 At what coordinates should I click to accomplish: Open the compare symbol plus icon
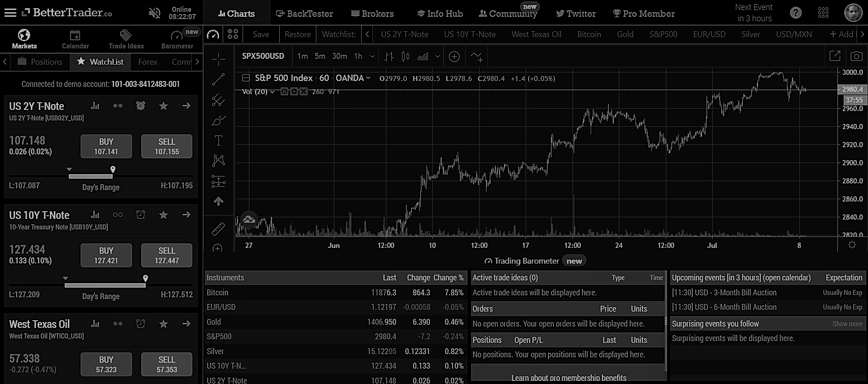(x=454, y=57)
